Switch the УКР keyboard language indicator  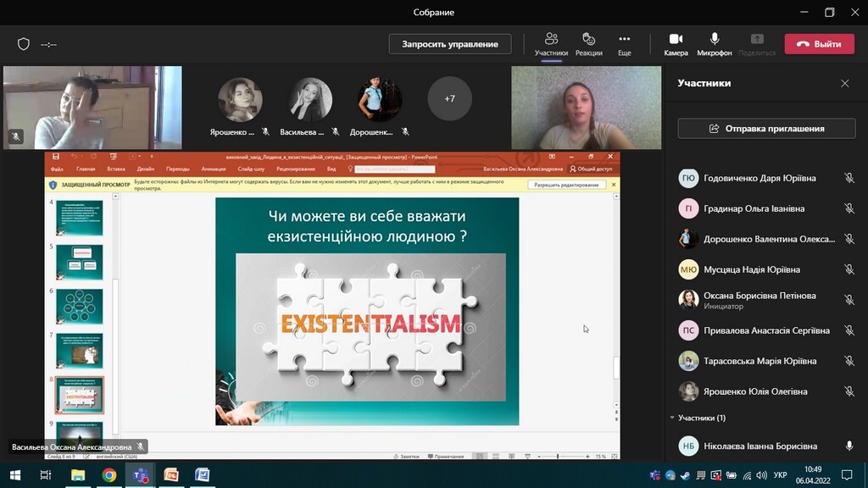point(781,474)
